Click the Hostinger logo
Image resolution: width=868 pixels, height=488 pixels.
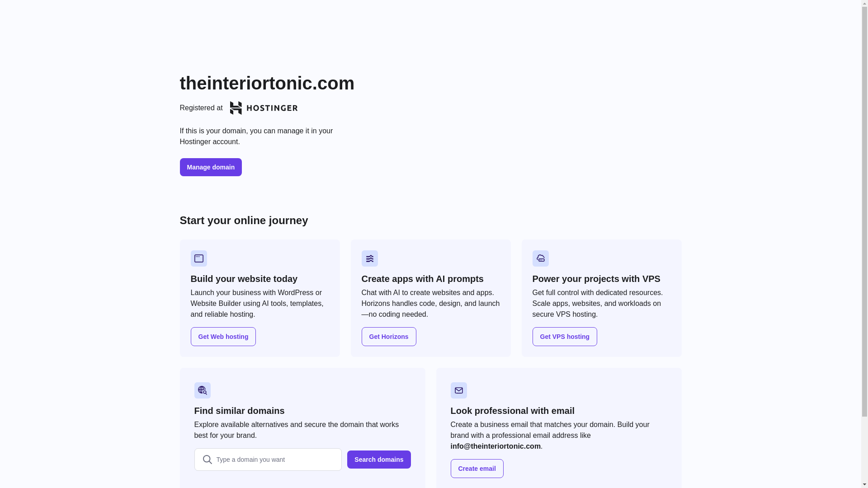264,108
